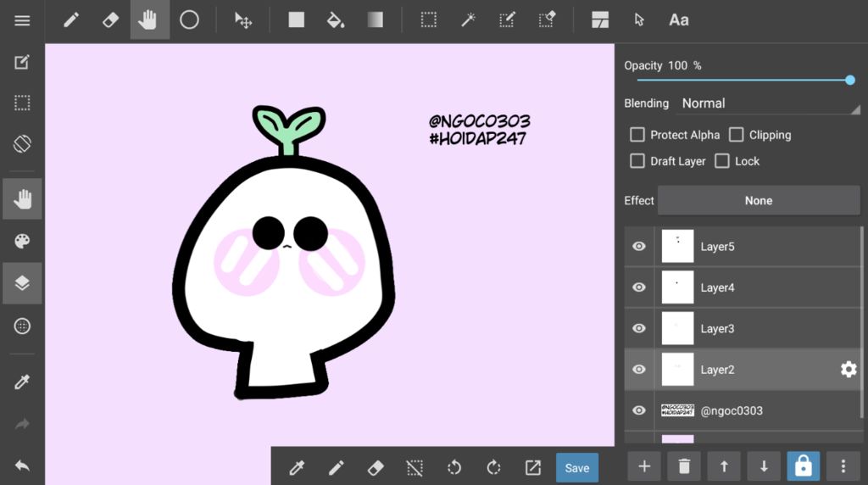Open the color palette panel in sidebar
Image resolution: width=868 pixels, height=485 pixels.
pos(22,242)
